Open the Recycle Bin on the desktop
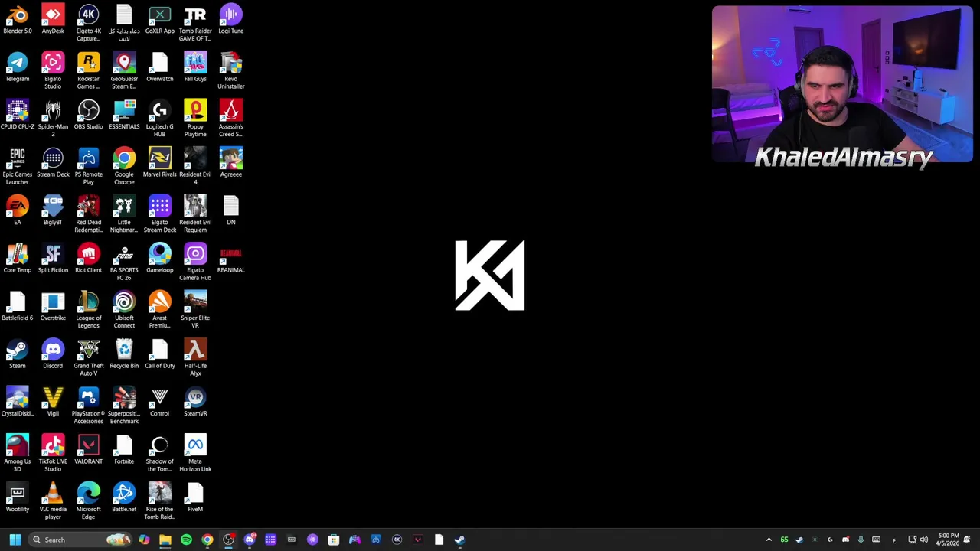Image resolution: width=980 pixels, height=551 pixels. 124,354
